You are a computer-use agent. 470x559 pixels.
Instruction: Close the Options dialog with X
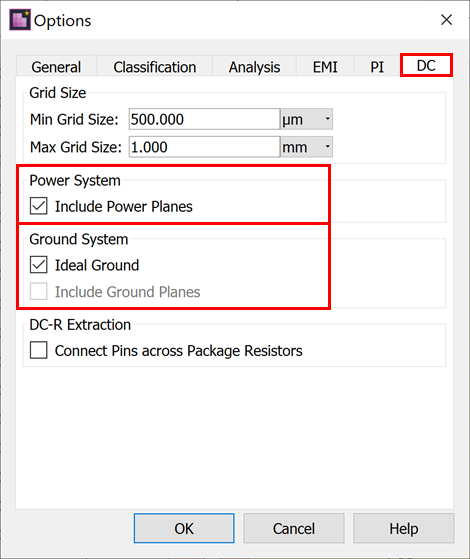(446, 20)
